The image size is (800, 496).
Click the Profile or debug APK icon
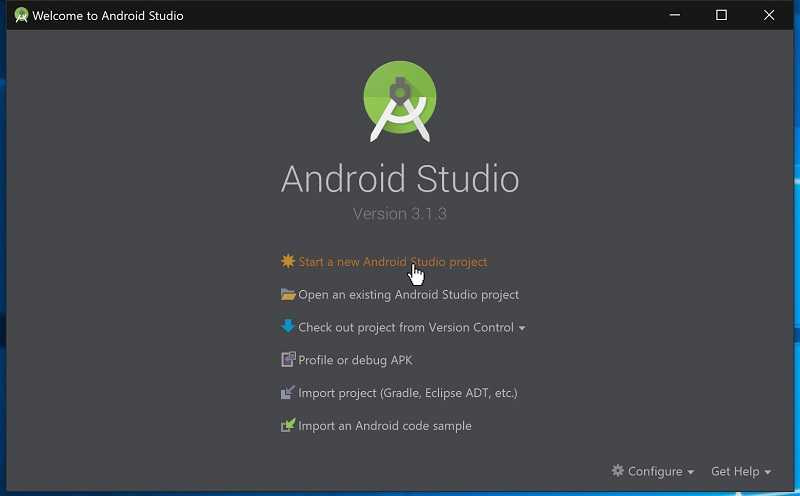point(288,360)
